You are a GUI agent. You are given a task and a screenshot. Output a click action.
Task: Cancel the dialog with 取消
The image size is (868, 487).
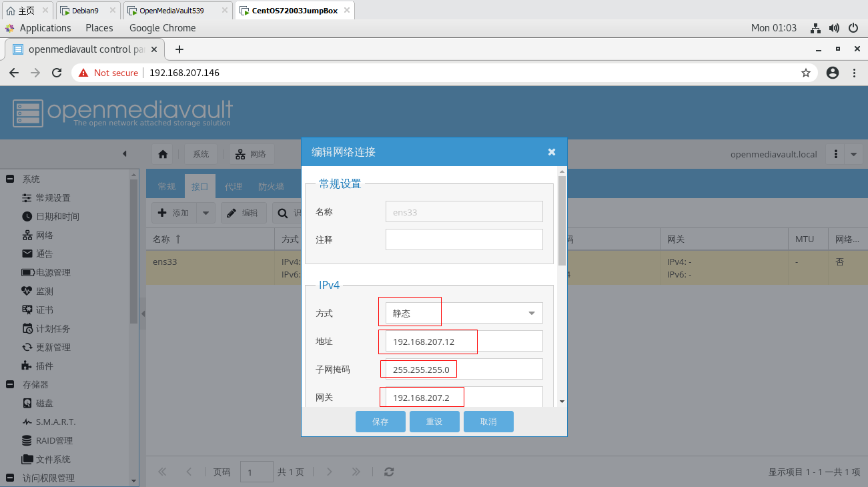point(488,421)
